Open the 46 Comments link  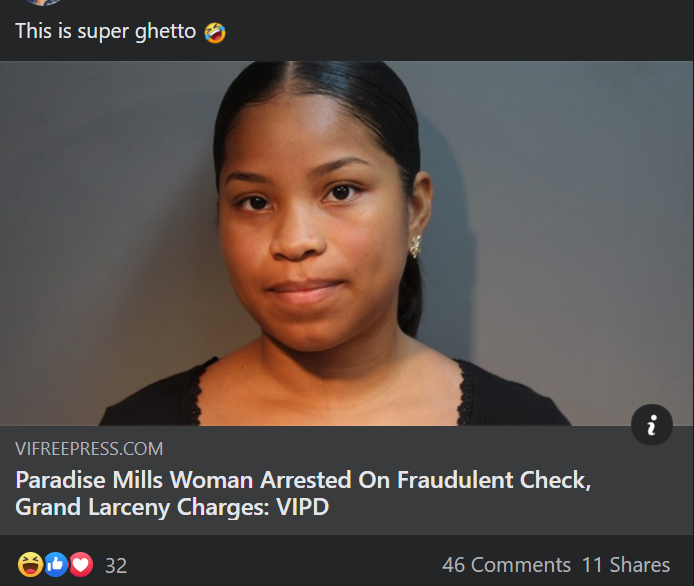pyautogui.click(x=506, y=565)
